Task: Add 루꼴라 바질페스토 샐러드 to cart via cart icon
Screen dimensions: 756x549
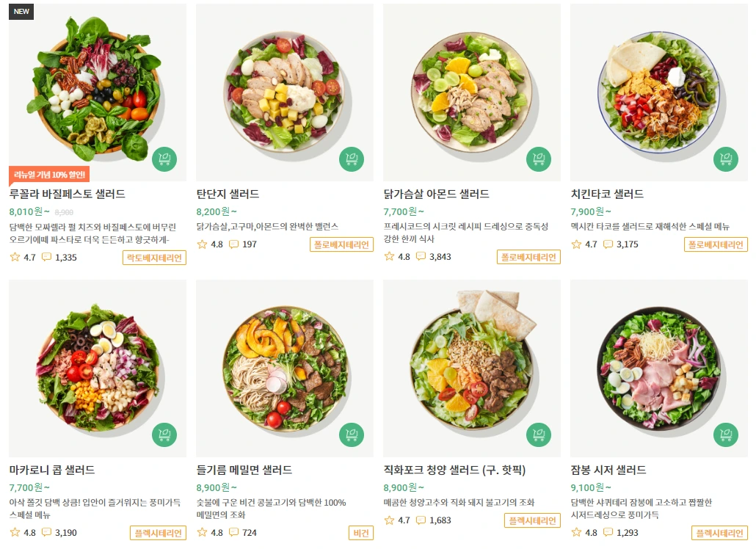Action: point(164,159)
